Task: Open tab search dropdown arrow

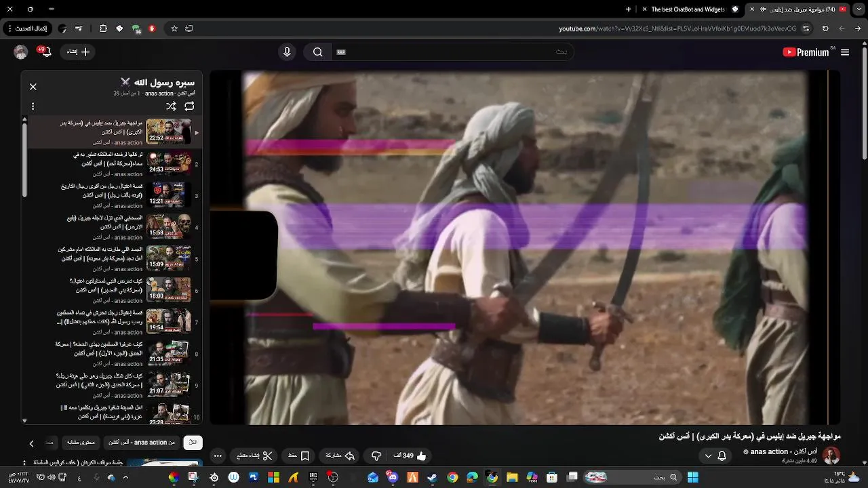Action: (x=860, y=9)
